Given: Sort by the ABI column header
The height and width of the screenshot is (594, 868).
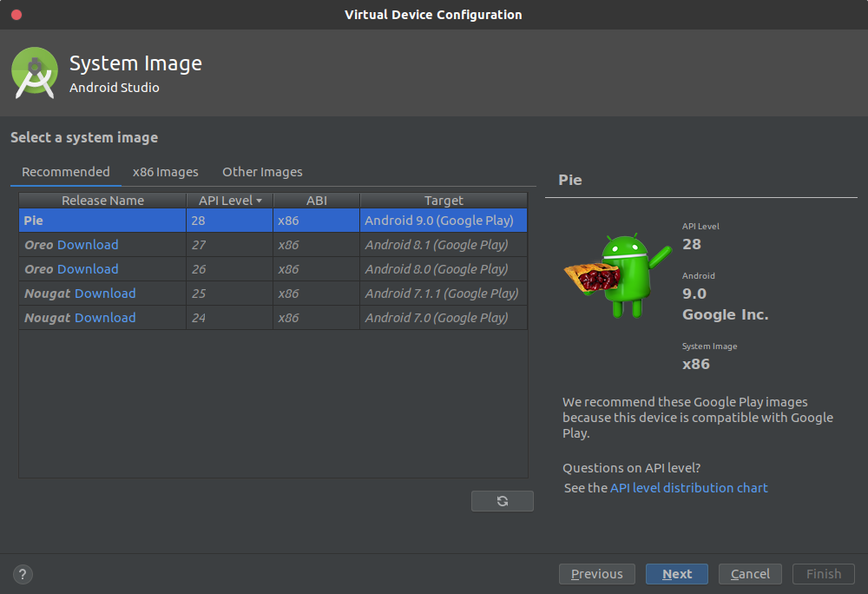Looking at the screenshot, I should click(317, 201).
